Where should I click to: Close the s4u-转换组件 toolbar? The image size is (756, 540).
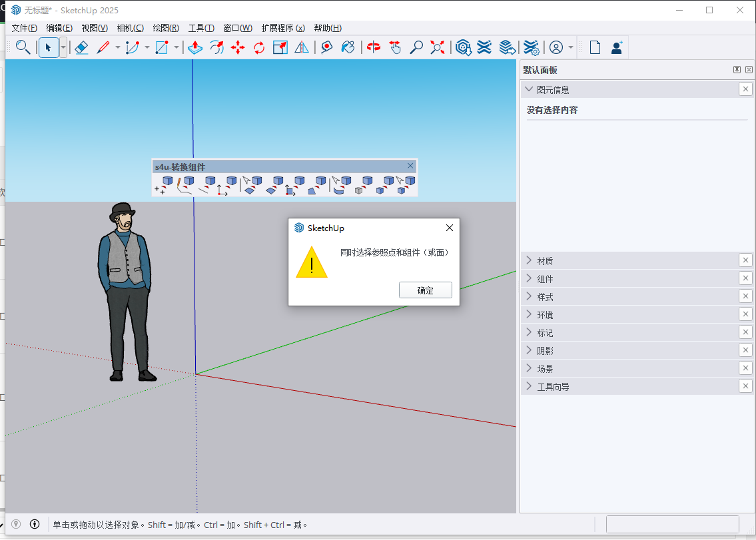(x=410, y=166)
